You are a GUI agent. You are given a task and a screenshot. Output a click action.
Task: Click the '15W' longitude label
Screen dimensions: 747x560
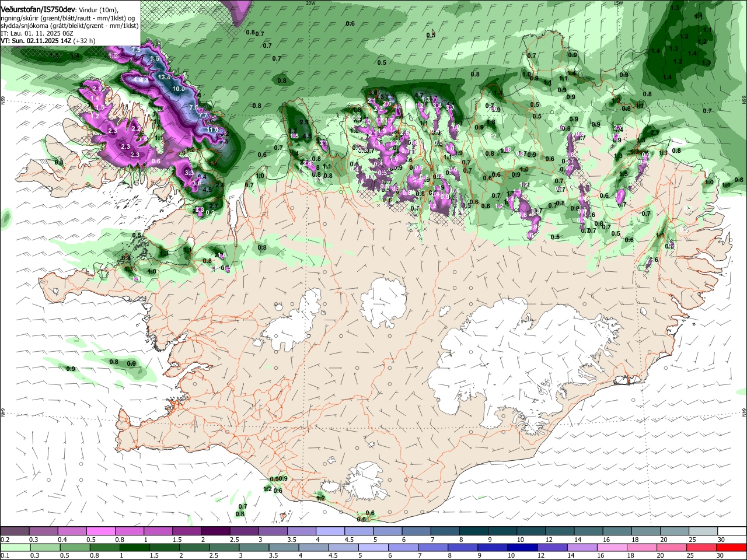pyautogui.click(x=618, y=2)
